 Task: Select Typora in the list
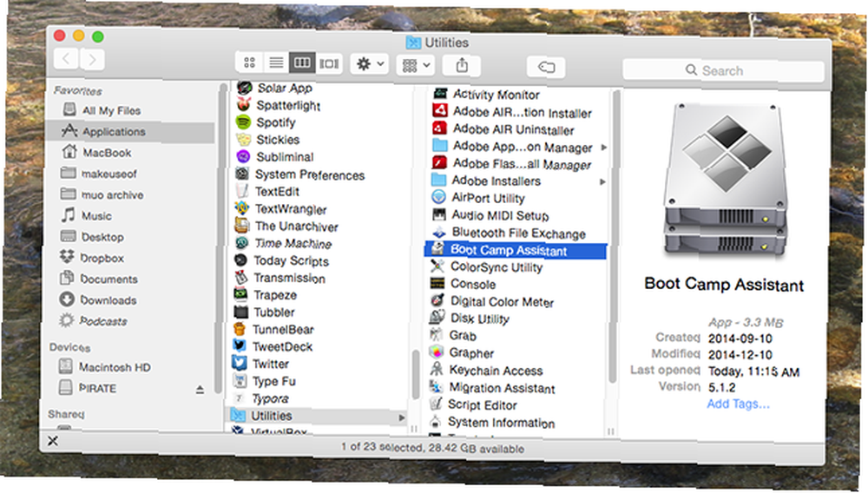click(x=270, y=398)
